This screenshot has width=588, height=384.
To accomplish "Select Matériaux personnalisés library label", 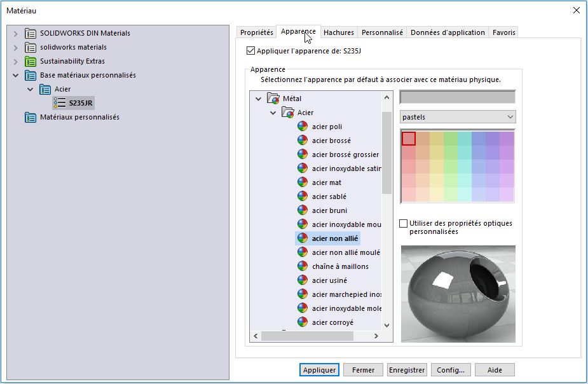I will click(x=79, y=118).
